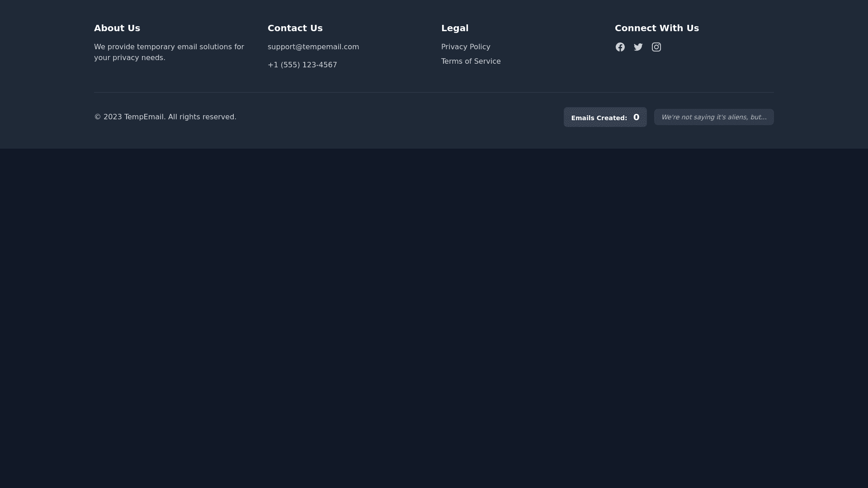Click the support@tempemail.com email address
Image resolution: width=868 pixels, height=488 pixels.
tap(313, 47)
